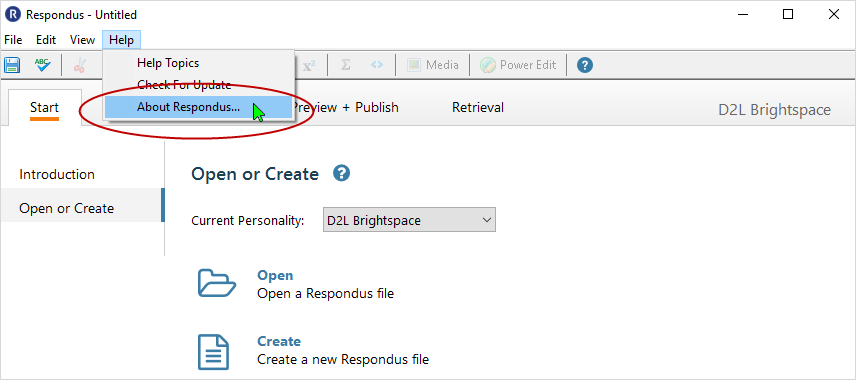Click the toolbar help question mark
The image size is (856, 380).
tap(585, 65)
